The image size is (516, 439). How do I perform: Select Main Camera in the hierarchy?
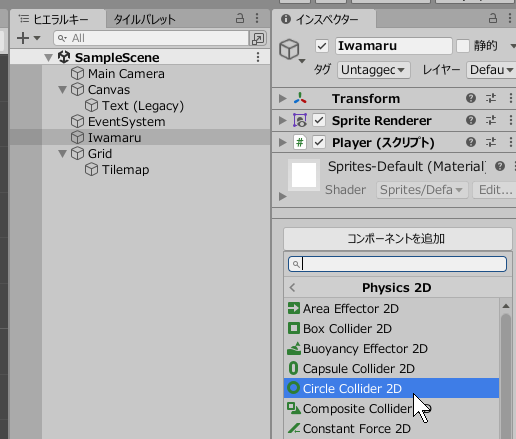(126, 74)
